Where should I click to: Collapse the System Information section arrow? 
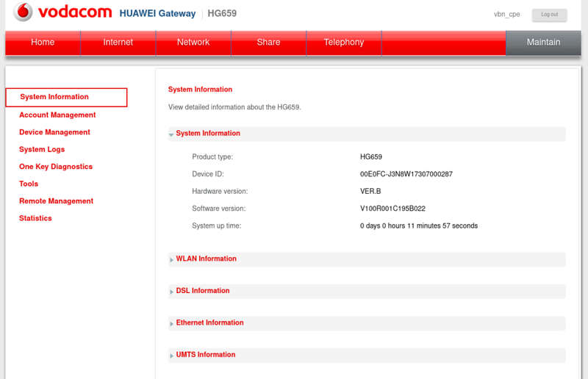171,134
